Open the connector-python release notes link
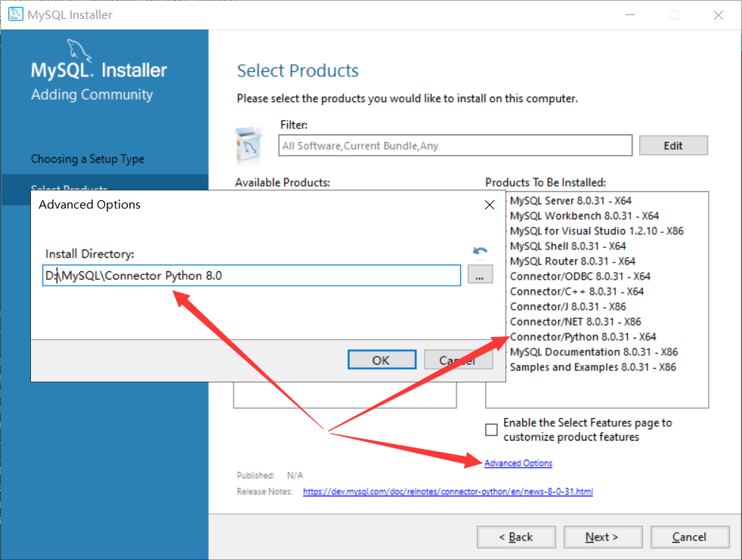 447,491
